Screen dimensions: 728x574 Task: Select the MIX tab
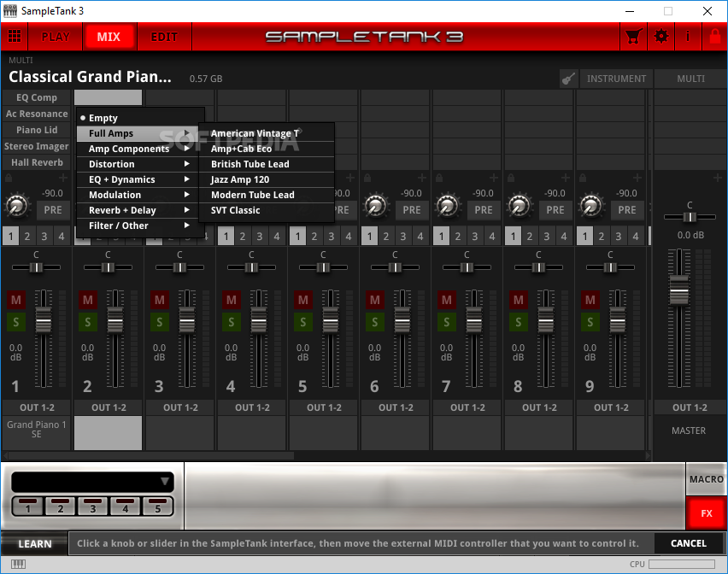[109, 37]
